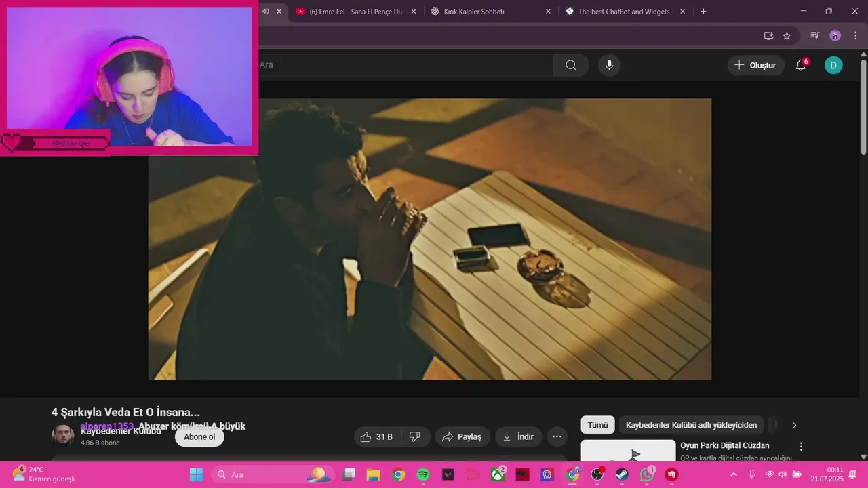Click the video player frame to pause
Screen dimensions: 868x488
point(430,239)
